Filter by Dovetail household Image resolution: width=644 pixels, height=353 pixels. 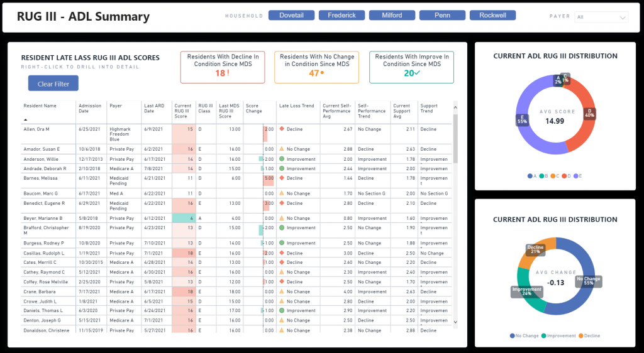291,15
